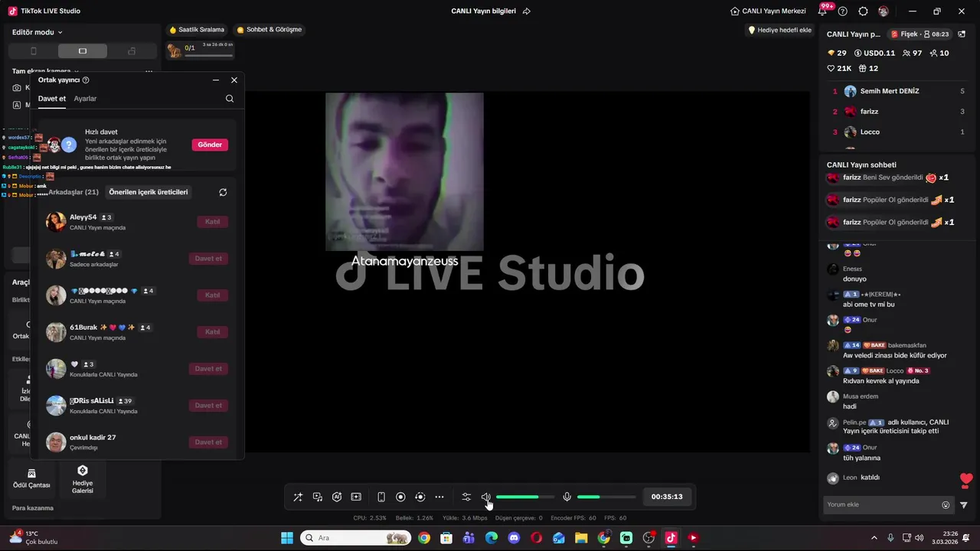Open the audio mixer settings icon
The height and width of the screenshot is (551, 980).
point(466,497)
